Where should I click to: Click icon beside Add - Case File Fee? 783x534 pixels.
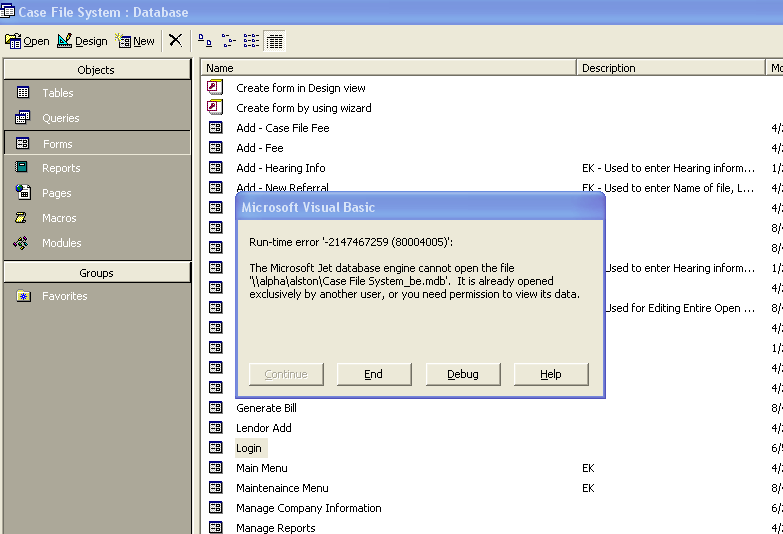215,127
